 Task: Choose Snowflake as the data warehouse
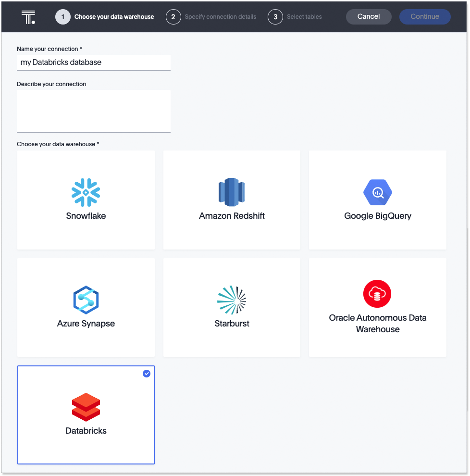tap(86, 200)
